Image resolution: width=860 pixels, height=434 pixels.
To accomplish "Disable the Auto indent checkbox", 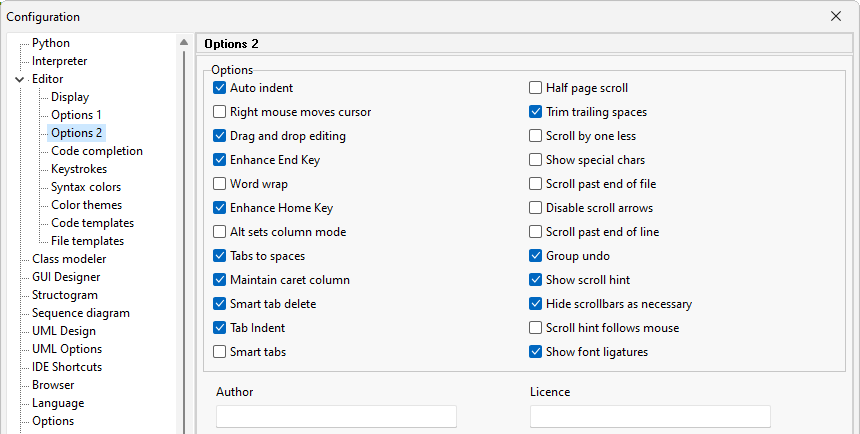I will coord(219,88).
